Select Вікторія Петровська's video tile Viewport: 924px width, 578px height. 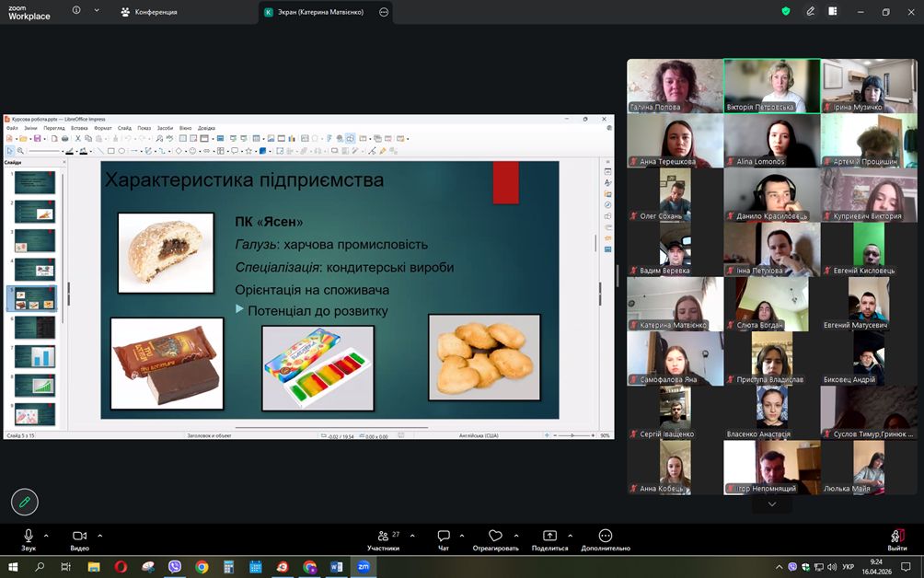point(771,86)
